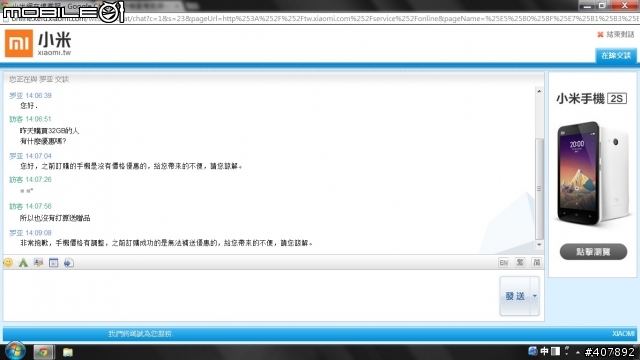640x360 pixels.
Task: Click the timestamp 14:07:56
Action: point(38,206)
